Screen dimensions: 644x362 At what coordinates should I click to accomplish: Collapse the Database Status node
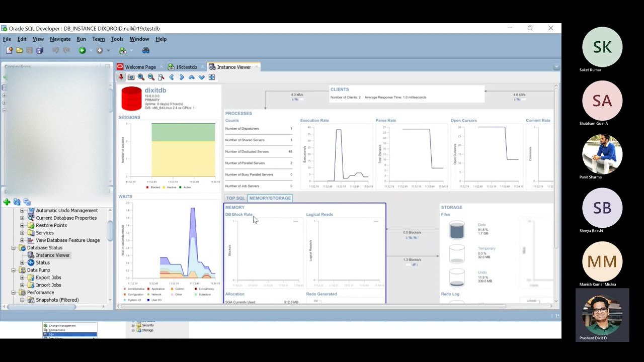click(14, 248)
